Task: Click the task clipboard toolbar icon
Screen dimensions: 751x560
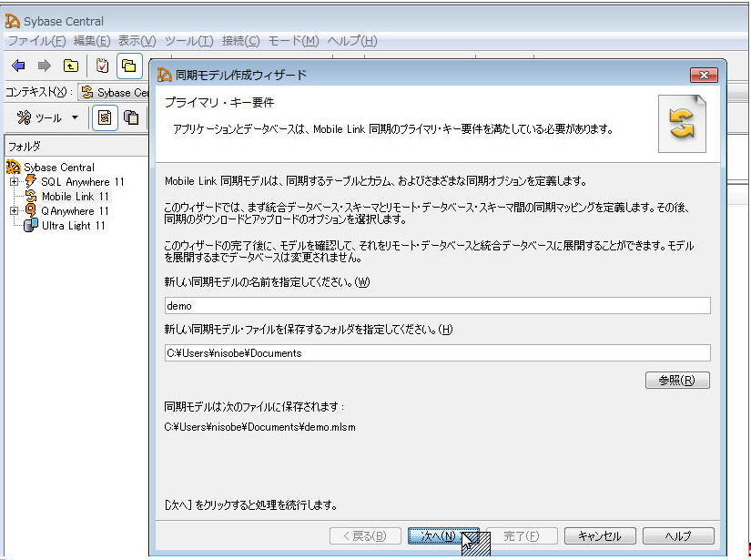Action: 103,66
